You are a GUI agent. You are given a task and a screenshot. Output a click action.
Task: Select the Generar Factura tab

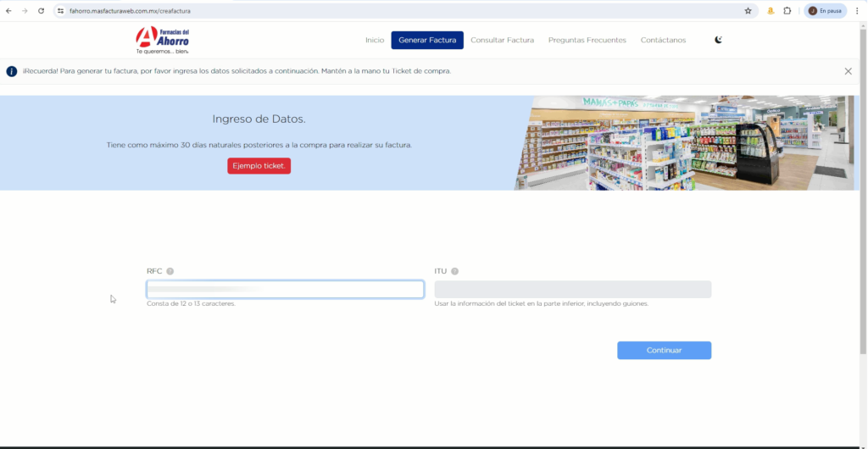click(x=427, y=40)
